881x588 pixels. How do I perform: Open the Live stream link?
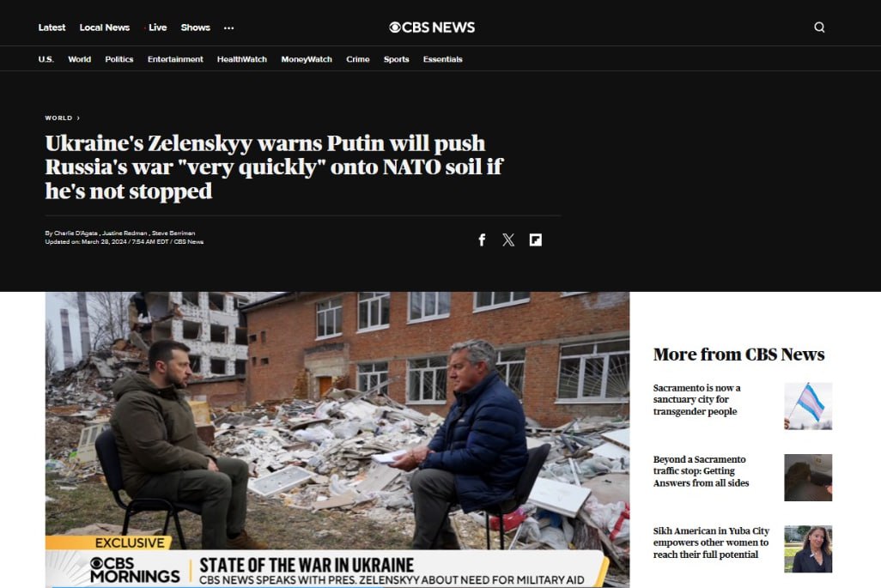pyautogui.click(x=155, y=27)
